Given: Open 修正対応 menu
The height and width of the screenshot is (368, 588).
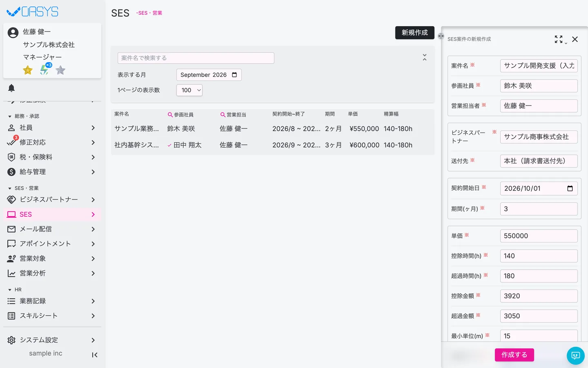Looking at the screenshot, I should point(52,142).
